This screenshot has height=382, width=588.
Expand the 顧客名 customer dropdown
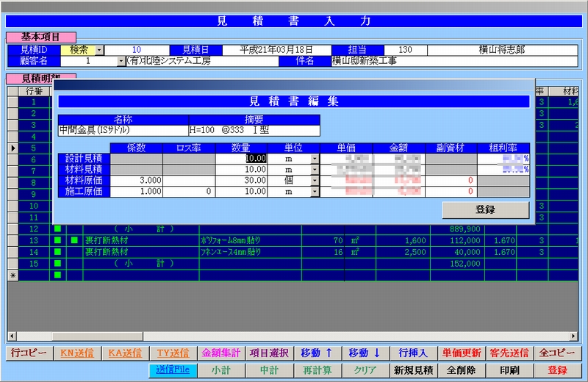[x=121, y=62]
